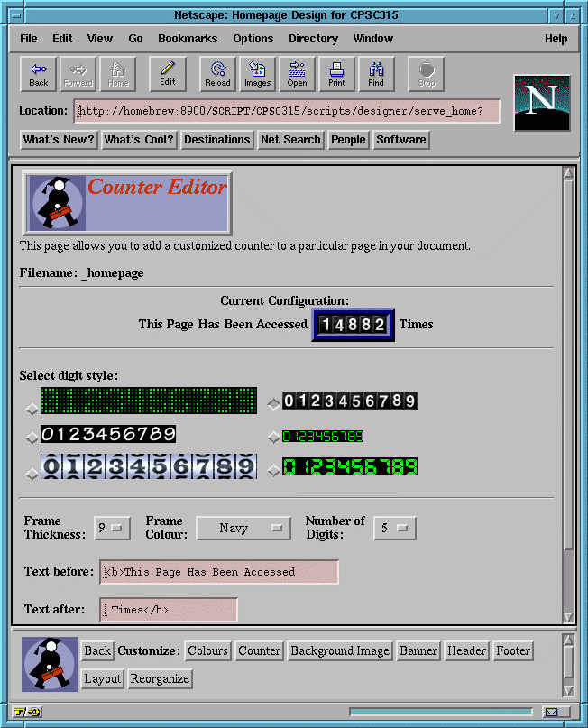Open the Frame Colour Navy dropdown
588x728 pixels.
click(x=243, y=528)
